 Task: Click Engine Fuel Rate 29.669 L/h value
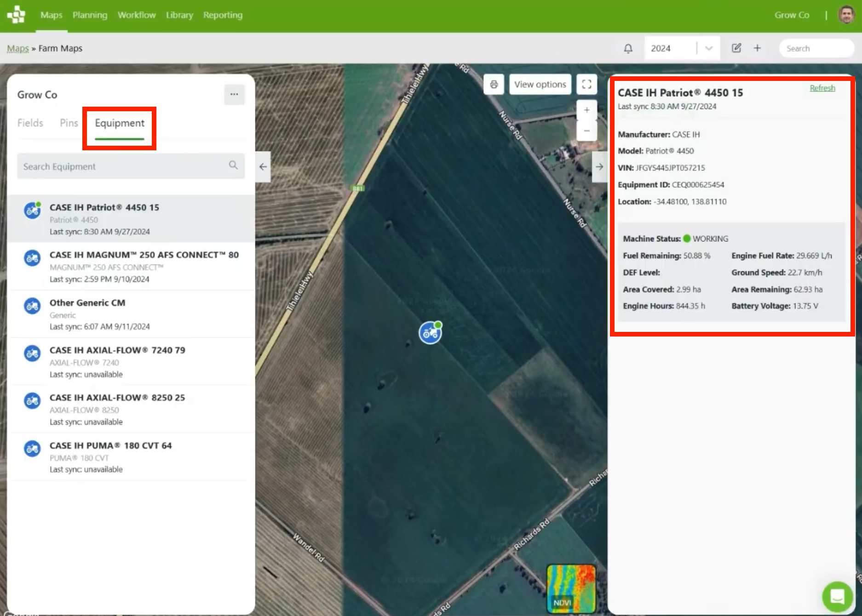[x=814, y=256]
